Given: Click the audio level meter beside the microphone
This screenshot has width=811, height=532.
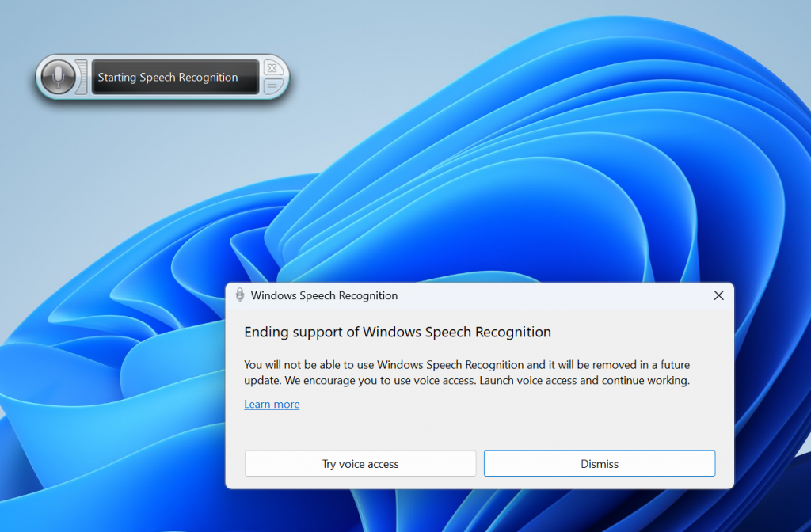Looking at the screenshot, I should pyautogui.click(x=82, y=77).
